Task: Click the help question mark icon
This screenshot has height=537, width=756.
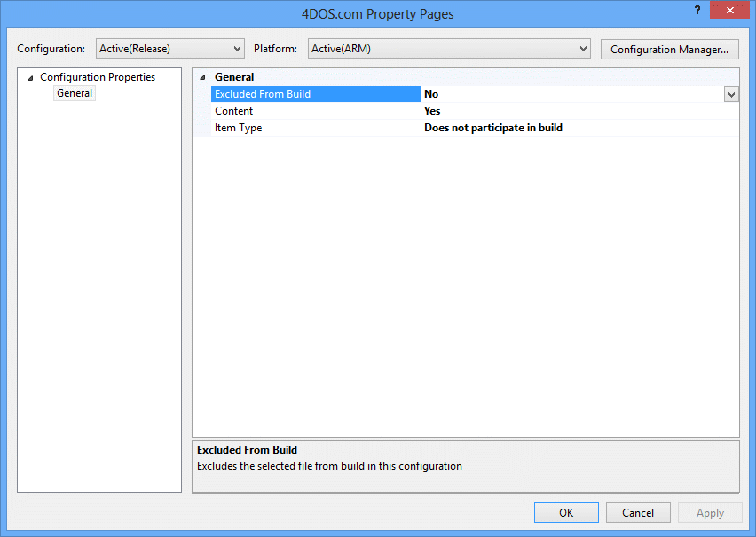Action: point(697,10)
